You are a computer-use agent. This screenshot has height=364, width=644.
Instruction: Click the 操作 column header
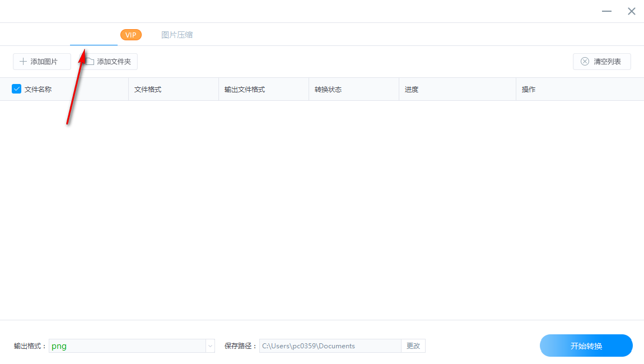(x=529, y=88)
